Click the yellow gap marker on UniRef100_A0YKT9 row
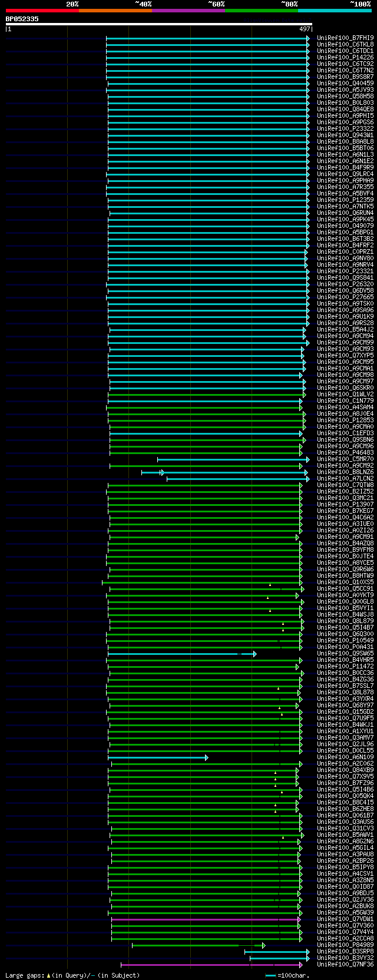Screen dimensions: 377x980 (x=267, y=598)
